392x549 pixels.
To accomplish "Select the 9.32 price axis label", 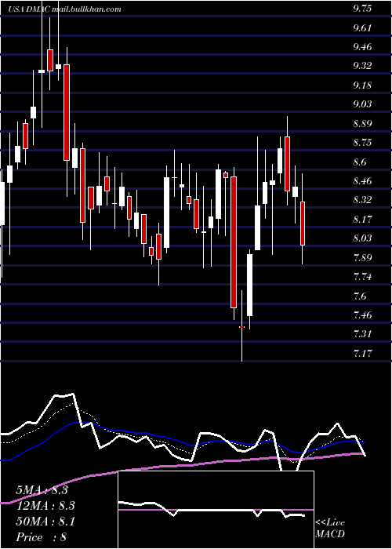I will (362, 66).
